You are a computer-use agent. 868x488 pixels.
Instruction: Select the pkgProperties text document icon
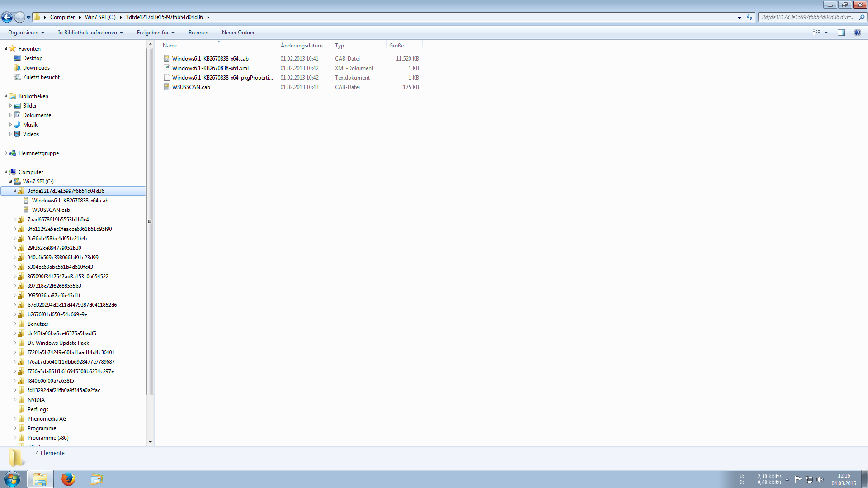pos(166,78)
